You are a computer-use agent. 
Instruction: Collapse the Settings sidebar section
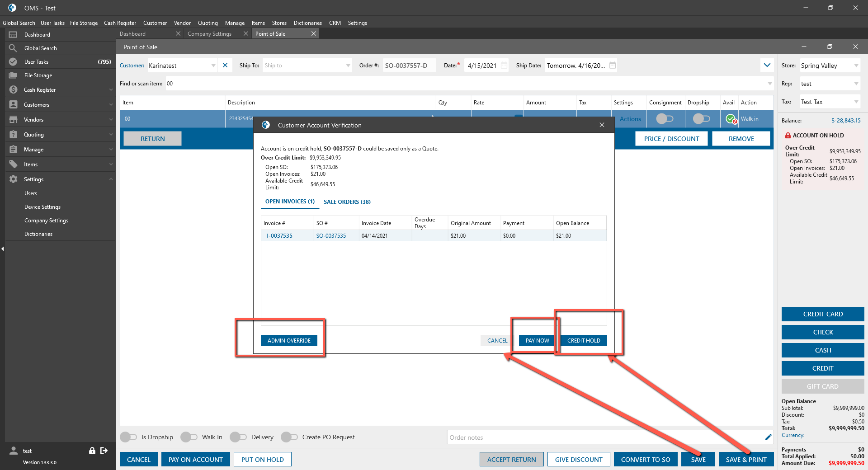(x=111, y=179)
